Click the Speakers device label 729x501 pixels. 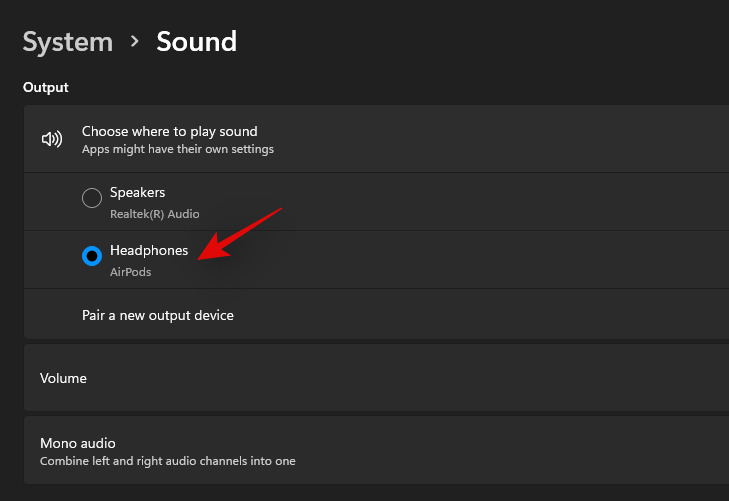(x=138, y=192)
